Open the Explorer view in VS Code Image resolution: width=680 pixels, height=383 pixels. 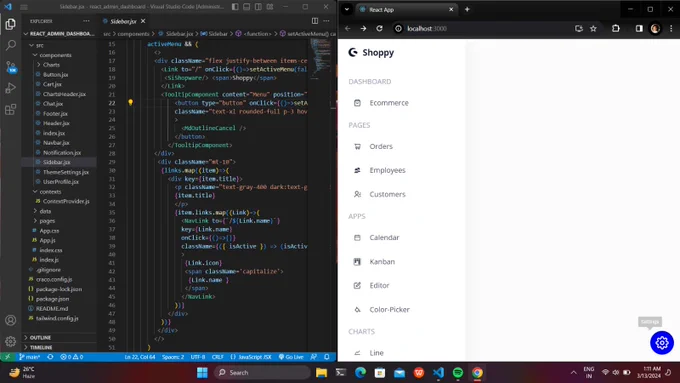[10, 24]
